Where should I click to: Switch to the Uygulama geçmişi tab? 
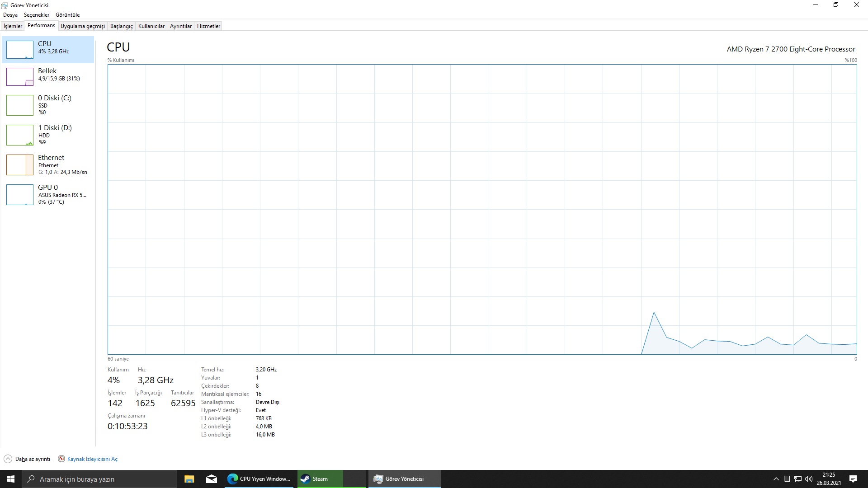(82, 26)
